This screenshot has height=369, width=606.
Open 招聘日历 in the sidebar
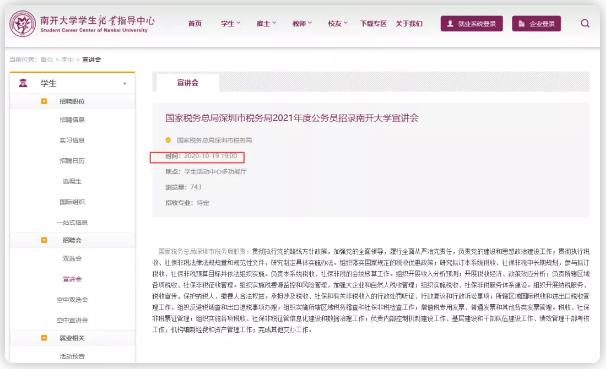[72, 161]
